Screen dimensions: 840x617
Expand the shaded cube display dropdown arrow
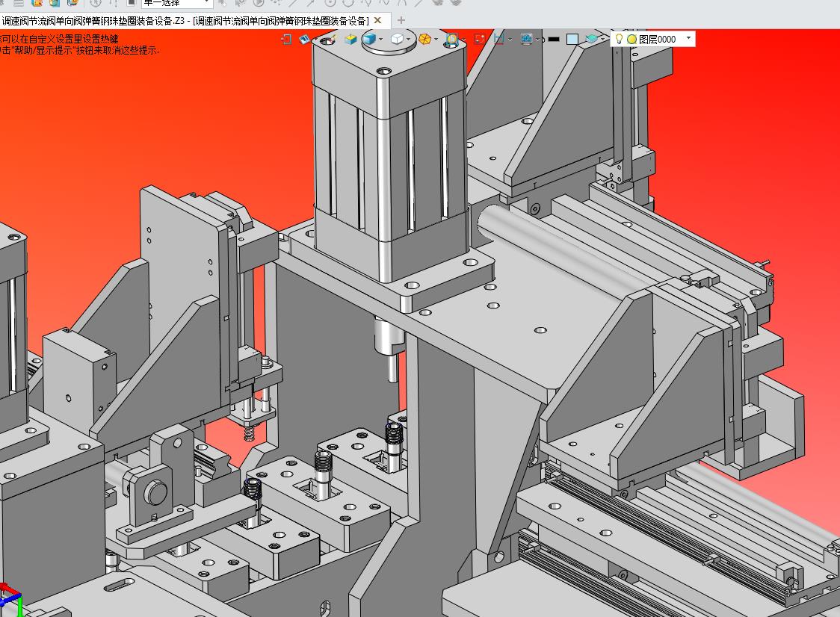381,39
